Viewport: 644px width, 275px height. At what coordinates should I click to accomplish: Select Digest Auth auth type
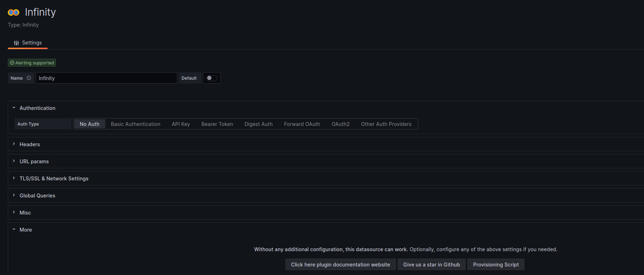pos(258,124)
